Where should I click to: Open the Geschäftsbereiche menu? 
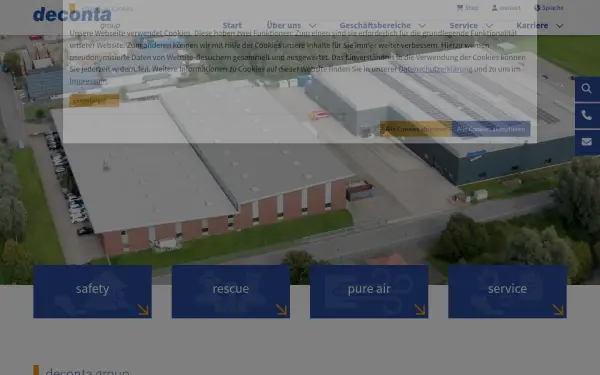375,25
